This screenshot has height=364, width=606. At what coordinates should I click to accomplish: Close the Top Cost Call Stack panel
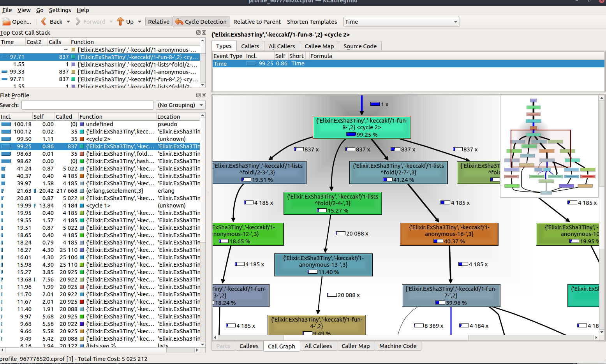tap(203, 33)
